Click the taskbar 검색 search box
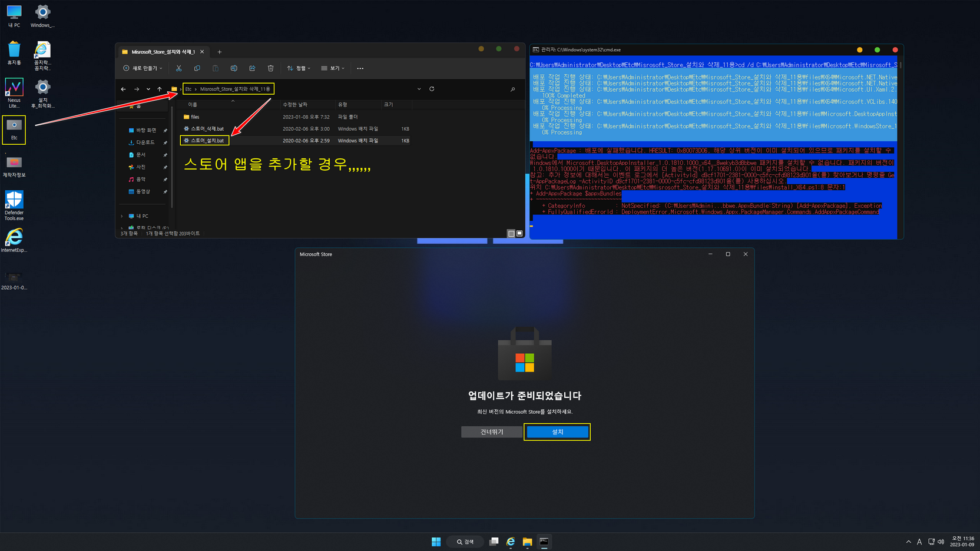 [465, 542]
